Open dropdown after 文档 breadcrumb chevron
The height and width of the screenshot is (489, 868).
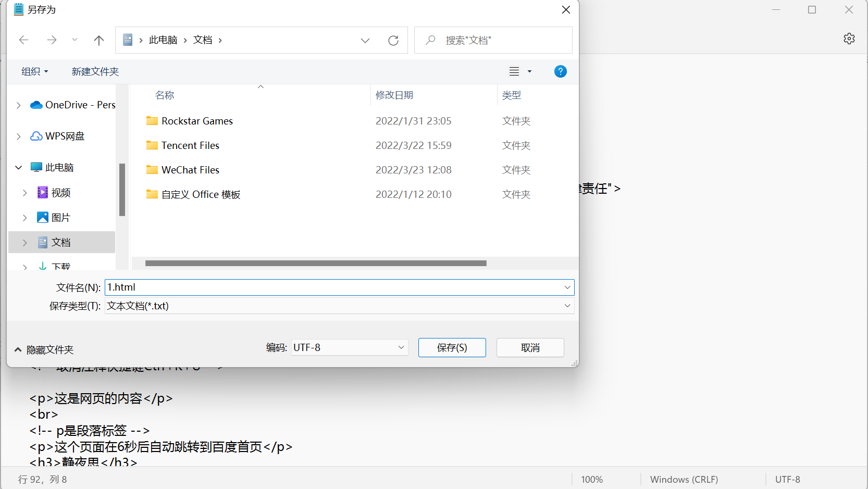click(220, 40)
